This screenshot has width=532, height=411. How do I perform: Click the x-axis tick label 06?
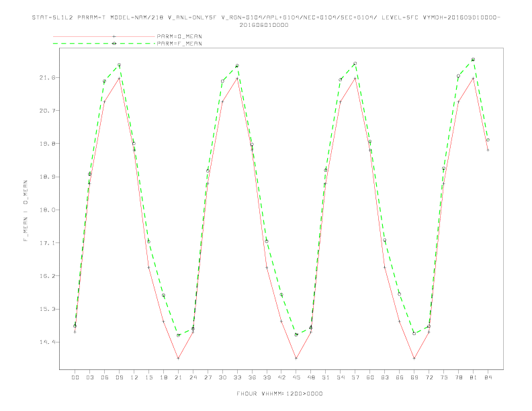coord(105,377)
